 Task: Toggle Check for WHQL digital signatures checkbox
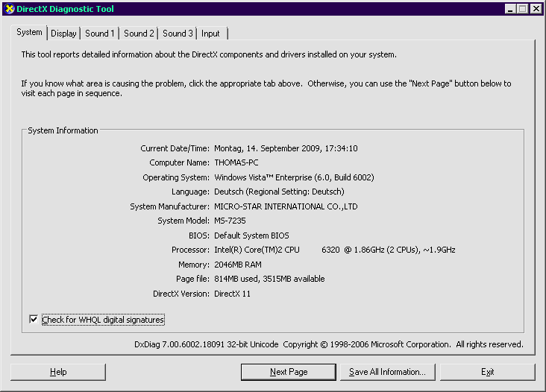tap(34, 320)
